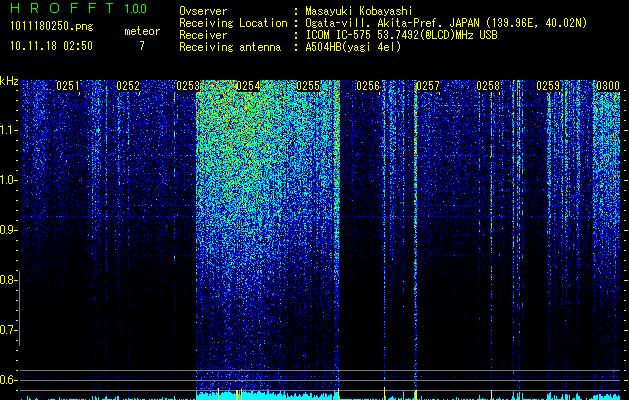This screenshot has height=400, width=629.
Task: Click the Receiver field label
Action: pos(203,35)
